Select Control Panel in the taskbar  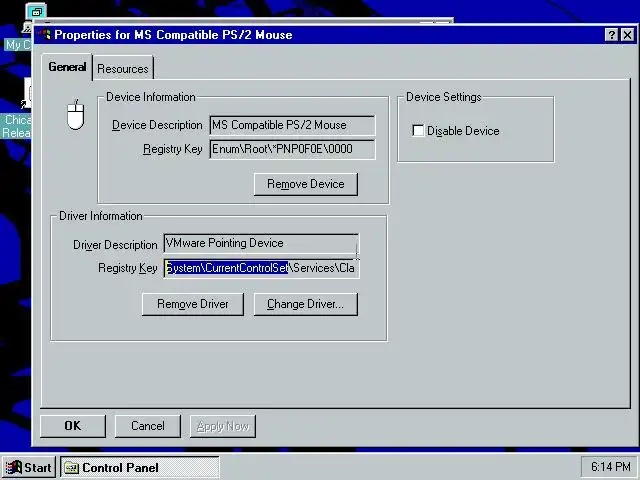click(x=140, y=467)
